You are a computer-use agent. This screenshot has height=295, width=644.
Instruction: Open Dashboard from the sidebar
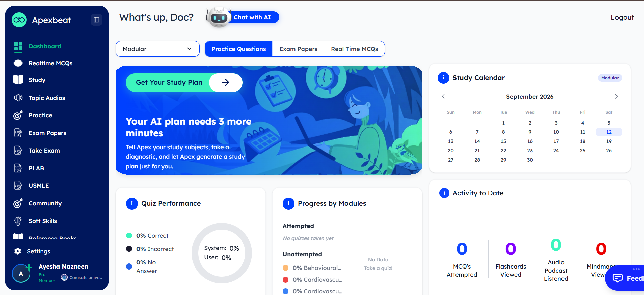pyautogui.click(x=45, y=46)
